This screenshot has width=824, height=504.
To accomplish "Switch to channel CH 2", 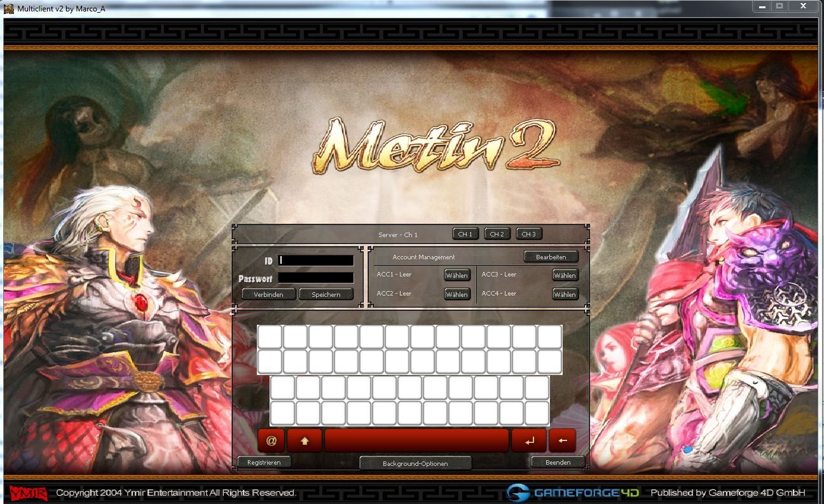I will 497,234.
